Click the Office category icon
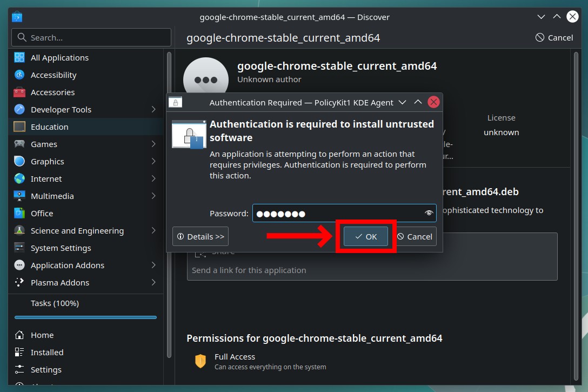This screenshot has width=588, height=392. point(19,212)
